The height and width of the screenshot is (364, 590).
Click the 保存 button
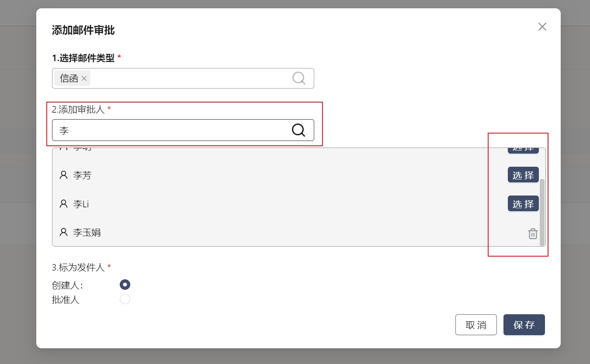tap(524, 325)
